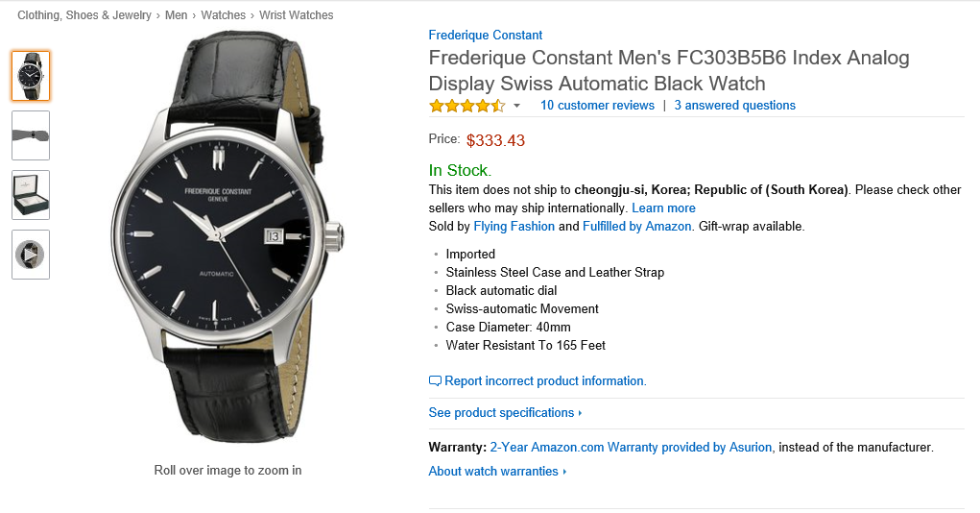
Task: Navigate to Clothing, Shoes & Jewelry
Action: [84, 15]
